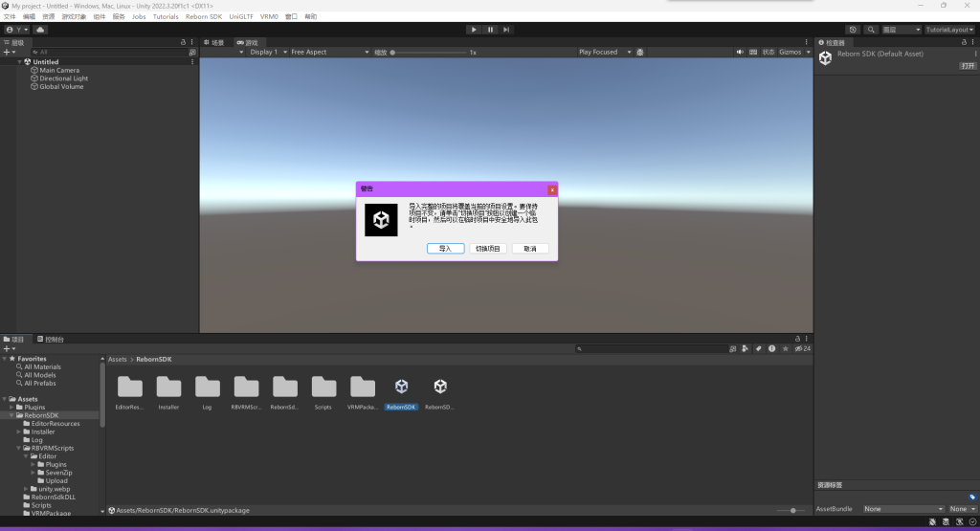Open the cloud services icon
Screen dimensions: 980x531
pyautogui.click(x=40, y=30)
